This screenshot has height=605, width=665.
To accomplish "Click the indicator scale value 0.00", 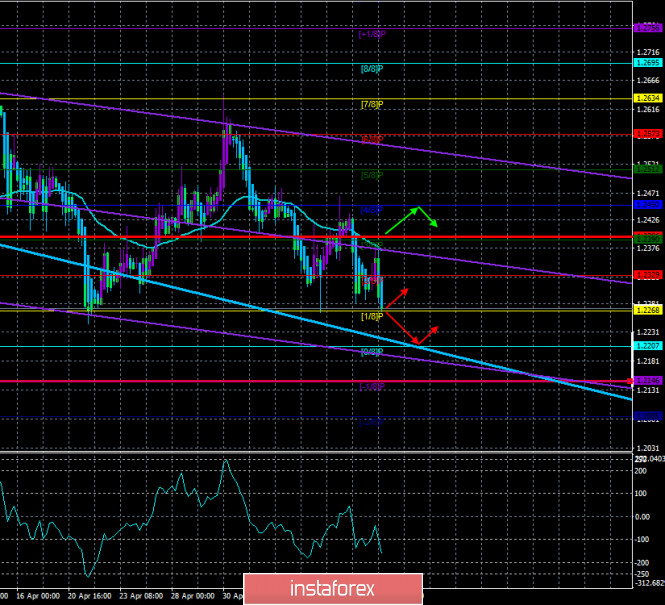I will tap(643, 517).
